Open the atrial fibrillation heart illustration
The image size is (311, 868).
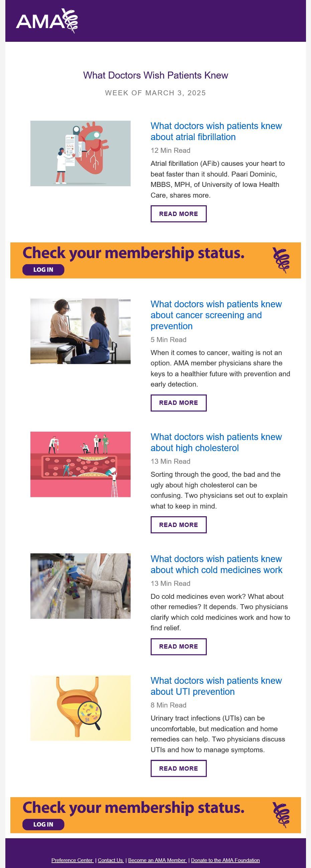coord(81,153)
